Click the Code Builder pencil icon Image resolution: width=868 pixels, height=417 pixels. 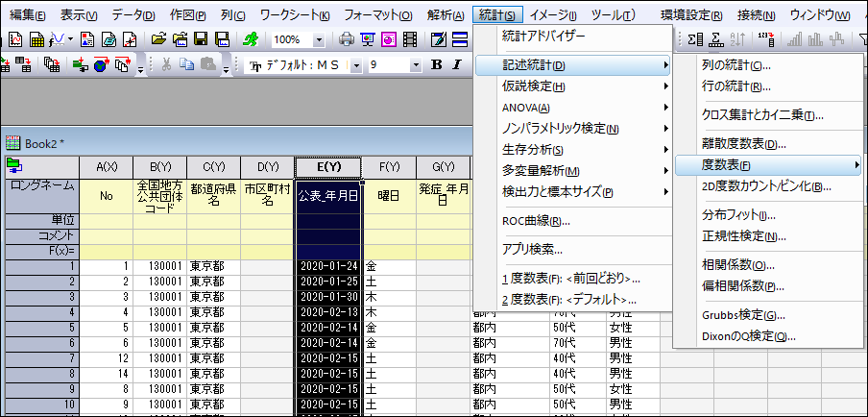[x=439, y=39]
